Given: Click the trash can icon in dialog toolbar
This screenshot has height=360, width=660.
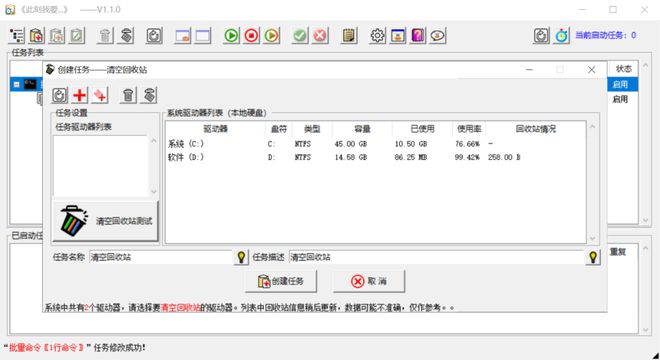Looking at the screenshot, I should point(128,96).
